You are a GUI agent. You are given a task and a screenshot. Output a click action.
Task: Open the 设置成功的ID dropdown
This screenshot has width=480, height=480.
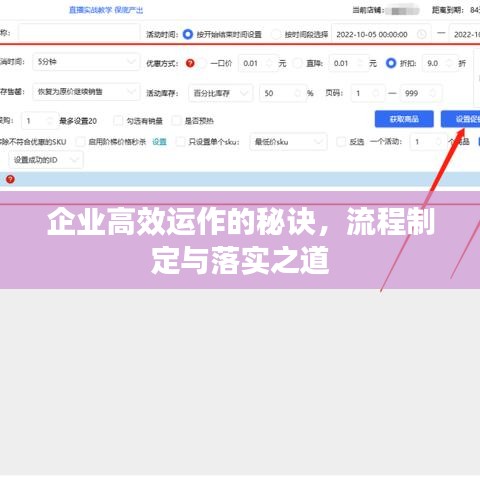(x=46, y=160)
